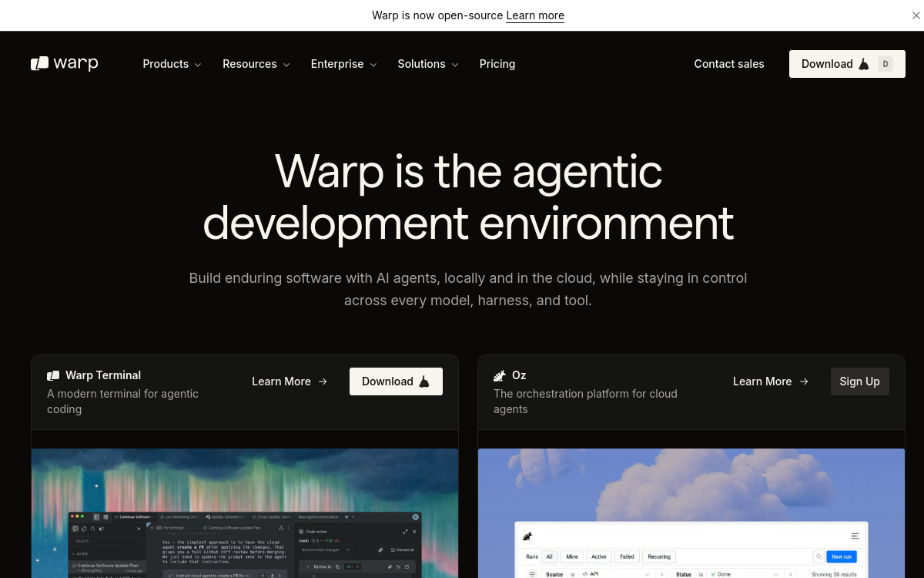
Task: Click the arrow beside Oz Learn More
Action: (804, 381)
